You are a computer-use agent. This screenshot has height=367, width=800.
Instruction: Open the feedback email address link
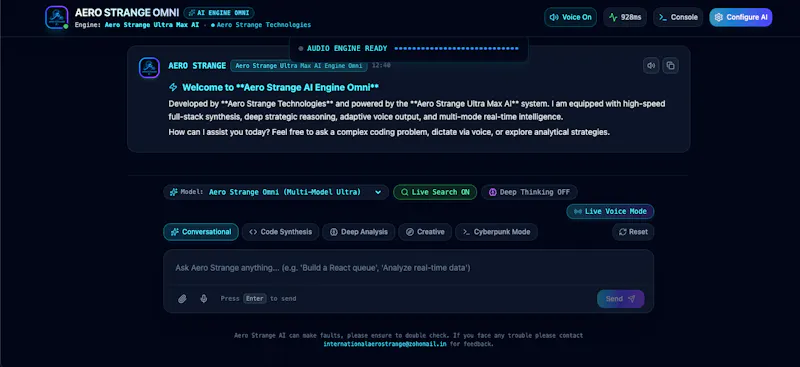(x=385, y=344)
